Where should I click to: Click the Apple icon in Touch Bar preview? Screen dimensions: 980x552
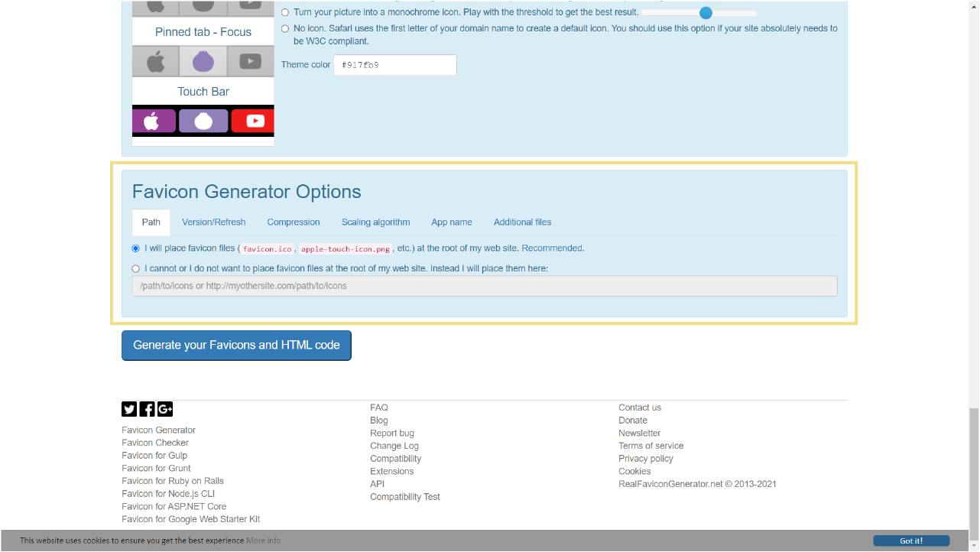154,121
